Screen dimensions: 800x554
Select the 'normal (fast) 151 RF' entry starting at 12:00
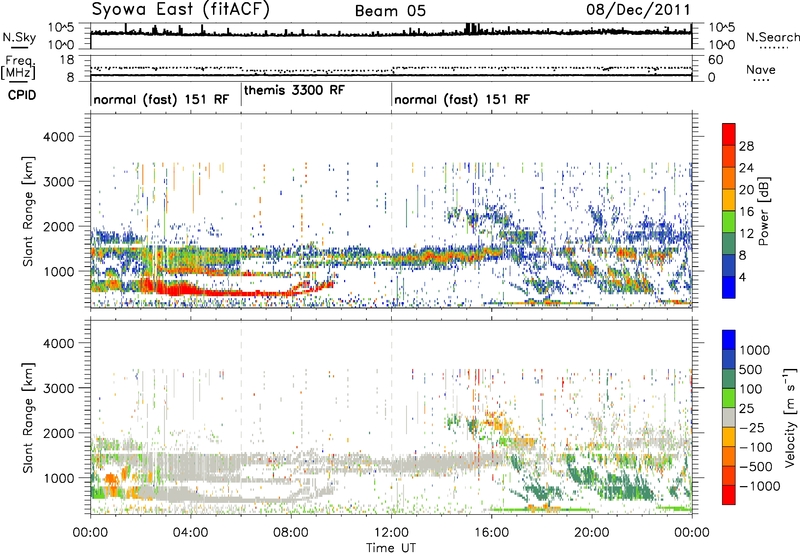pyautogui.click(x=462, y=99)
